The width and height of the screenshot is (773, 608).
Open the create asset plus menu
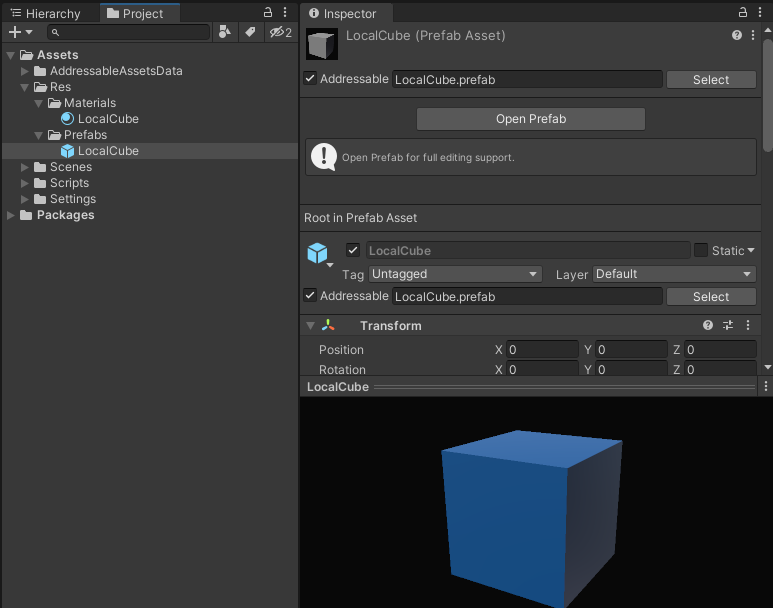[20, 32]
